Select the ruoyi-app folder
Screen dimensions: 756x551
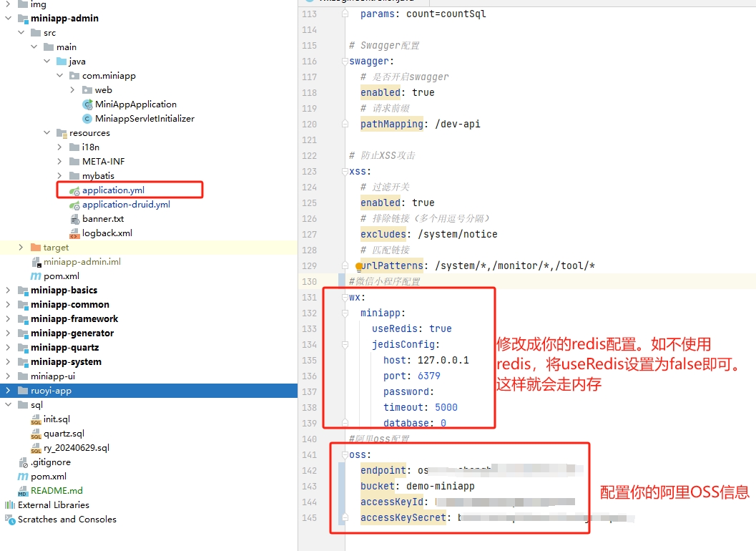click(51, 391)
